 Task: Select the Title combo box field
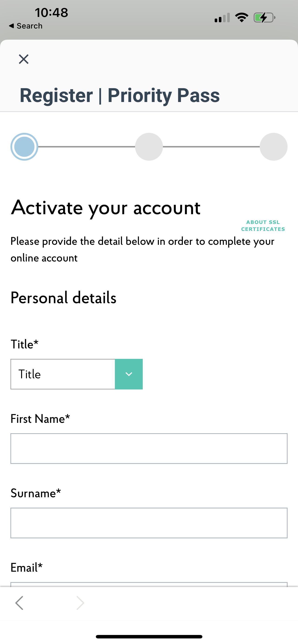click(x=77, y=374)
